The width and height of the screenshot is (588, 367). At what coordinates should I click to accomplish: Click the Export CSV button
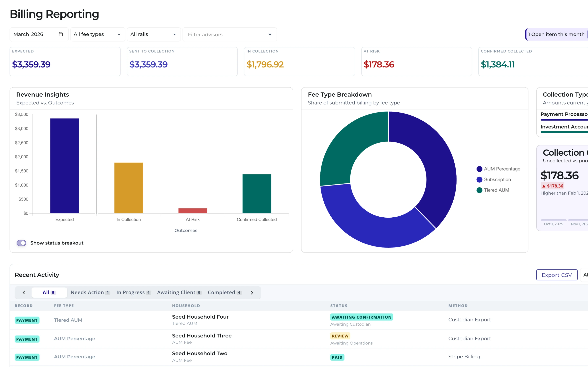point(557,275)
